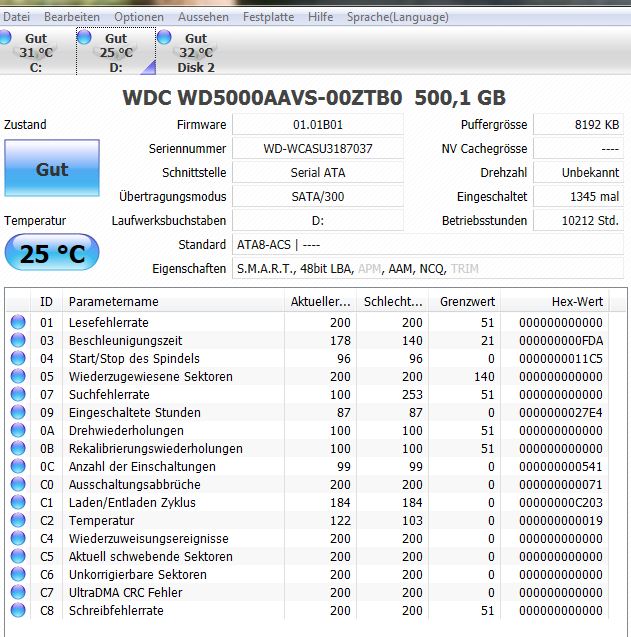Click the status icon for Drehwiederholungen
The height and width of the screenshot is (637, 631).
pos(18,430)
